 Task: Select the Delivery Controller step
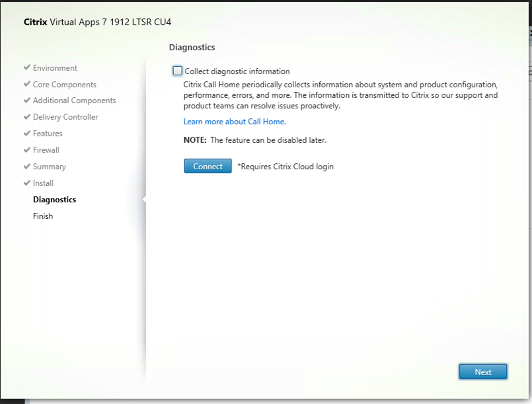tap(65, 117)
